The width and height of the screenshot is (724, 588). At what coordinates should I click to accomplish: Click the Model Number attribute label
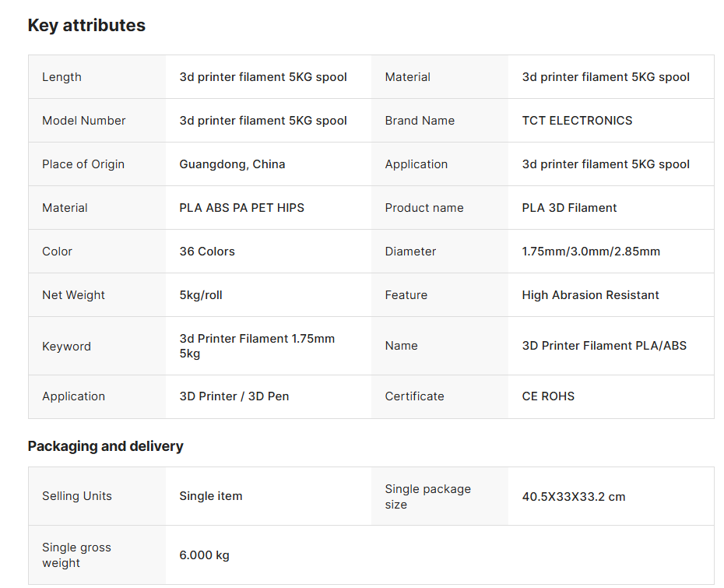click(83, 121)
